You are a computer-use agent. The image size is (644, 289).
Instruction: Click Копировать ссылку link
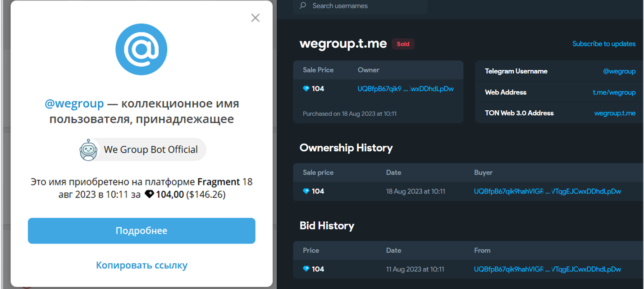(x=142, y=265)
